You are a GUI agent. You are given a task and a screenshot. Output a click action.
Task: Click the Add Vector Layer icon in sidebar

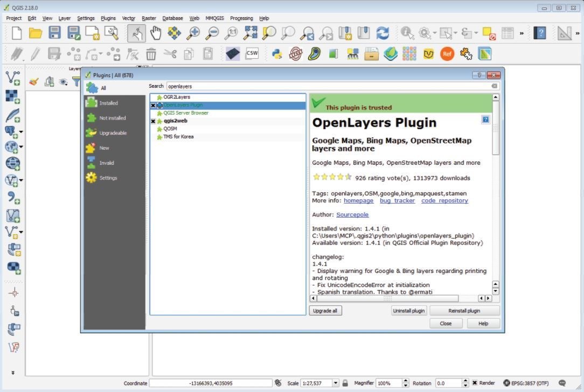click(x=13, y=78)
